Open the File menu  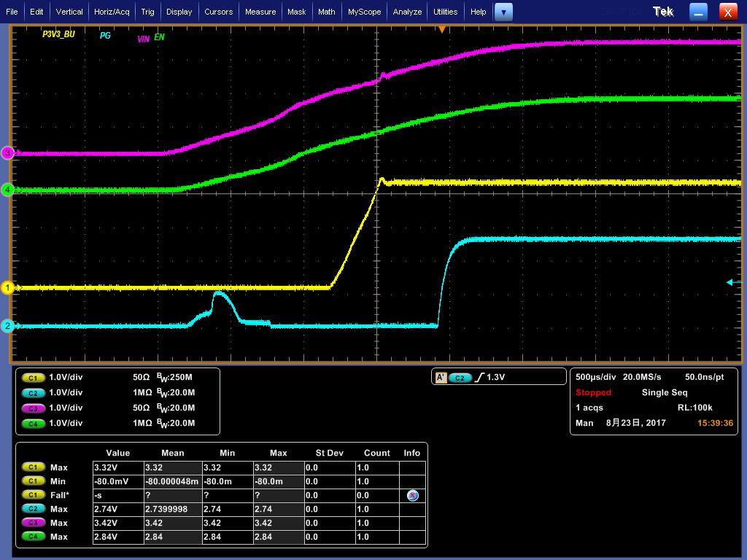pos(12,12)
